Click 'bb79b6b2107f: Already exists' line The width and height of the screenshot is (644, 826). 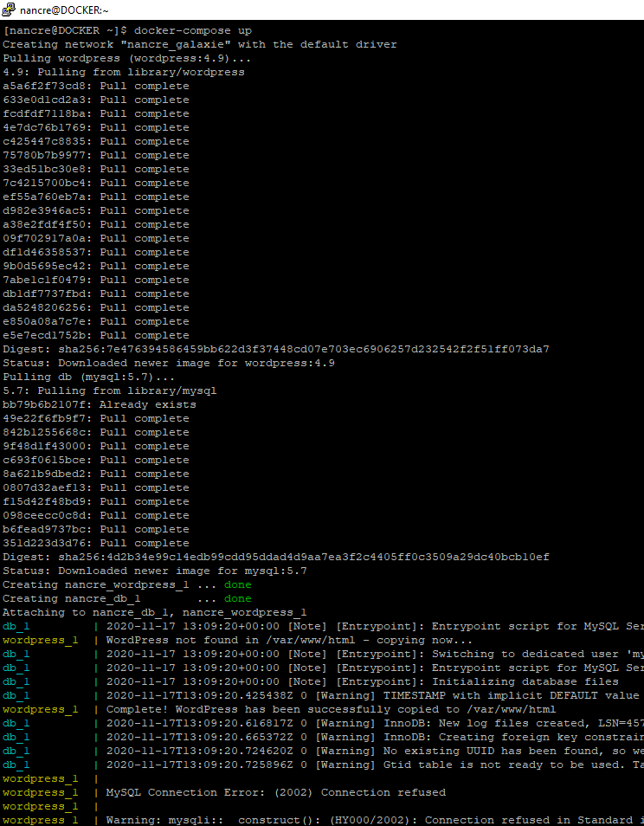coord(99,404)
